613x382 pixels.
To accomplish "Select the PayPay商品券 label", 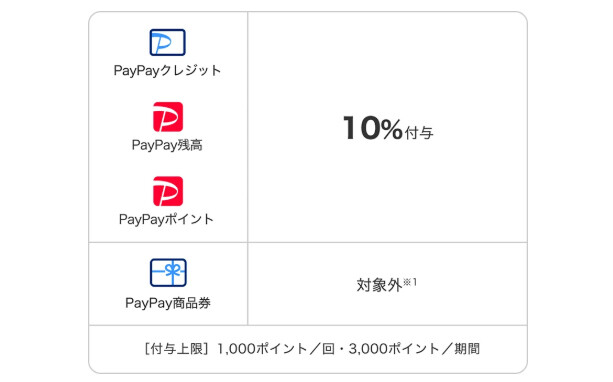I will tap(168, 303).
